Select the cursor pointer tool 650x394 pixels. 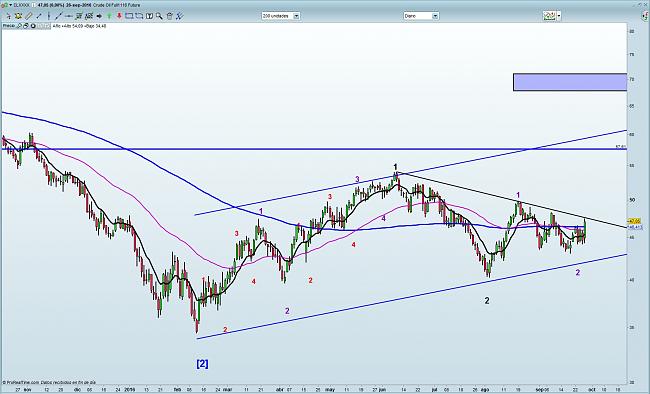point(9,16)
